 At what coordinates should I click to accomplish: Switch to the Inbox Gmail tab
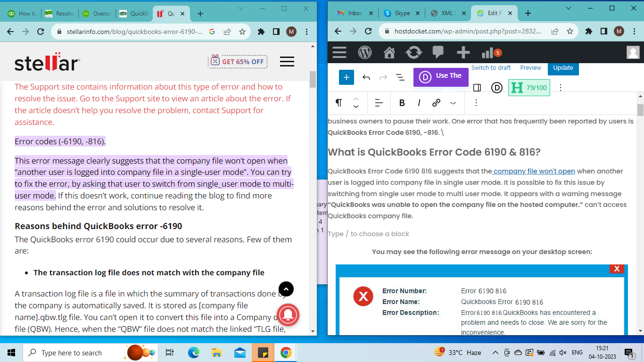(x=351, y=13)
